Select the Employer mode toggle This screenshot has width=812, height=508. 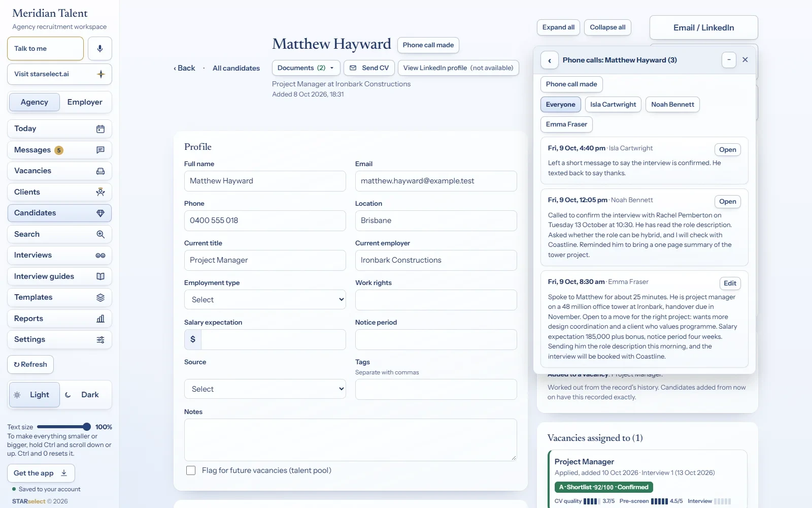coord(85,102)
